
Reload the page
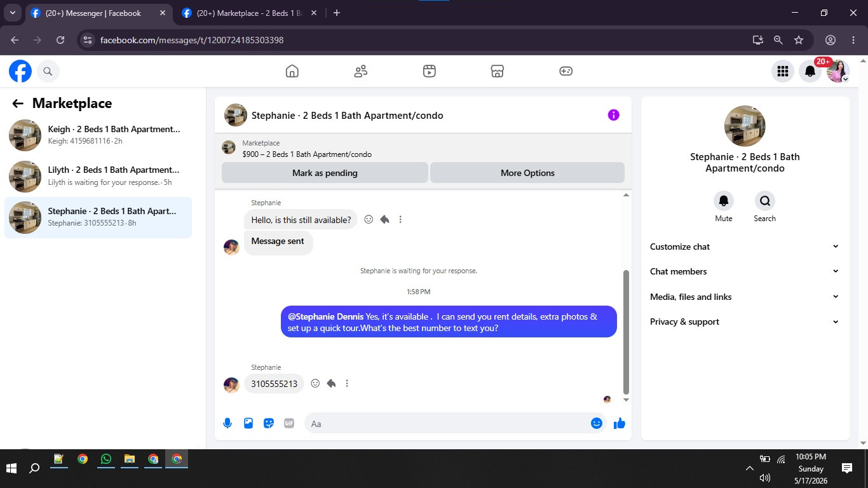click(x=60, y=40)
